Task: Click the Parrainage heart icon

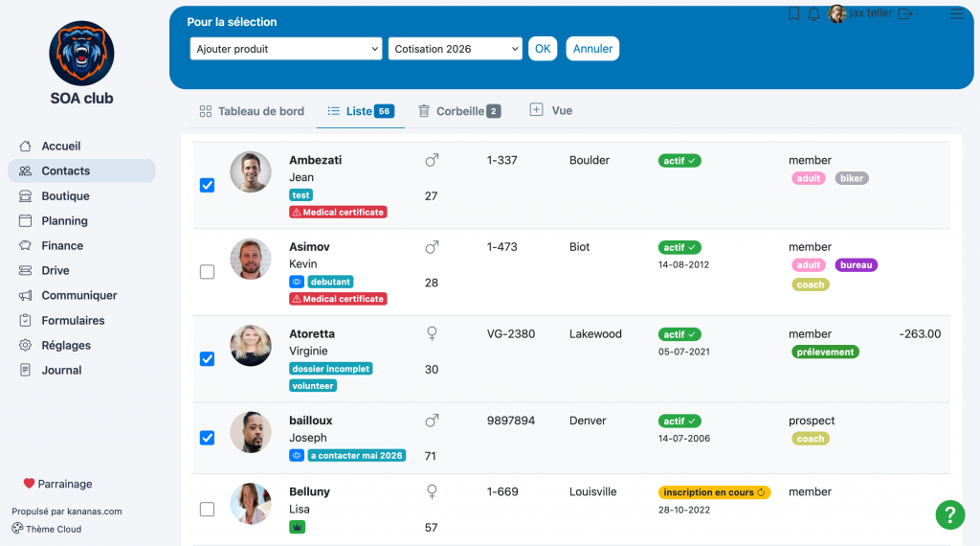Action: click(x=29, y=484)
